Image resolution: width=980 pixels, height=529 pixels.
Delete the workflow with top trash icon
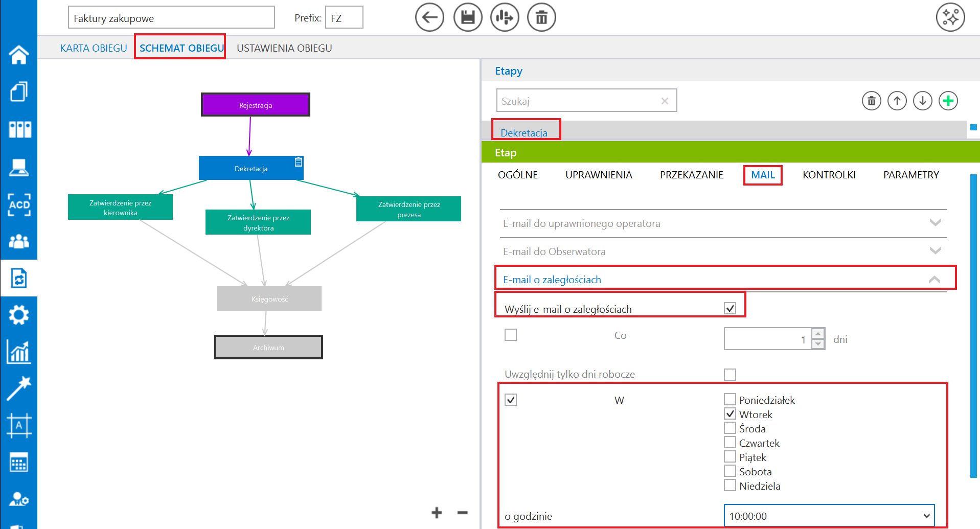541,17
